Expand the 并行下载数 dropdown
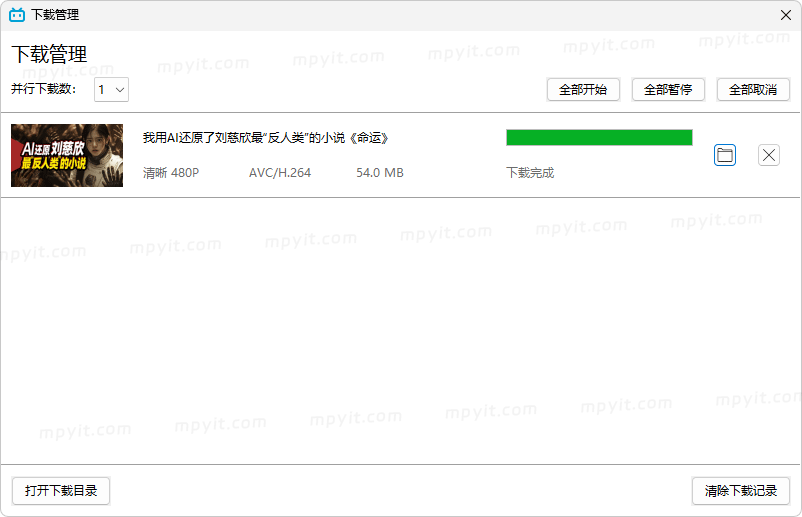 pyautogui.click(x=112, y=89)
